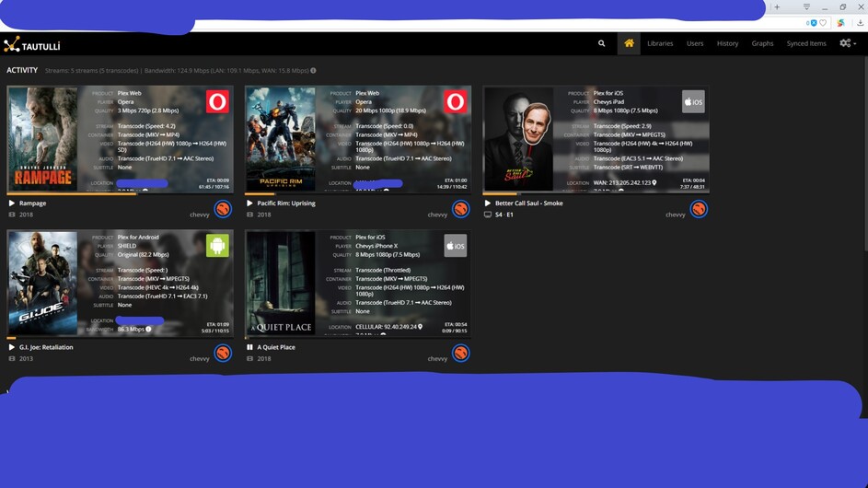Open the Rampage title link

click(32, 203)
